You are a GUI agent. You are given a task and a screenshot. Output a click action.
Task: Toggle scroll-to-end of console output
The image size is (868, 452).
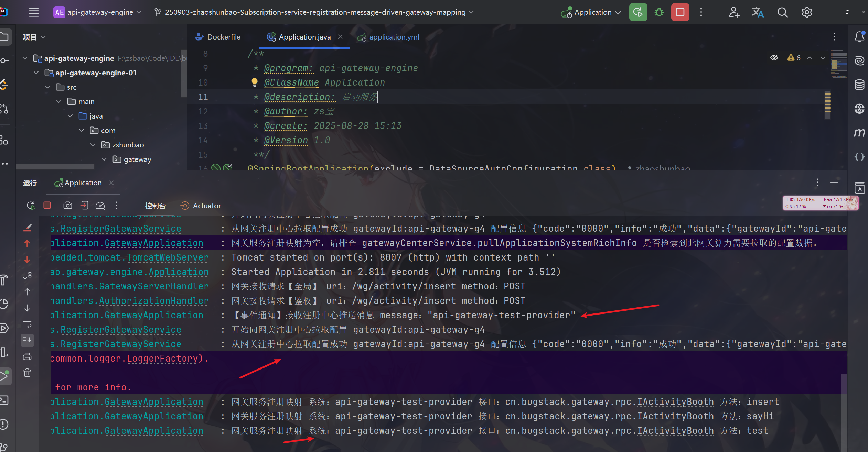point(27,340)
